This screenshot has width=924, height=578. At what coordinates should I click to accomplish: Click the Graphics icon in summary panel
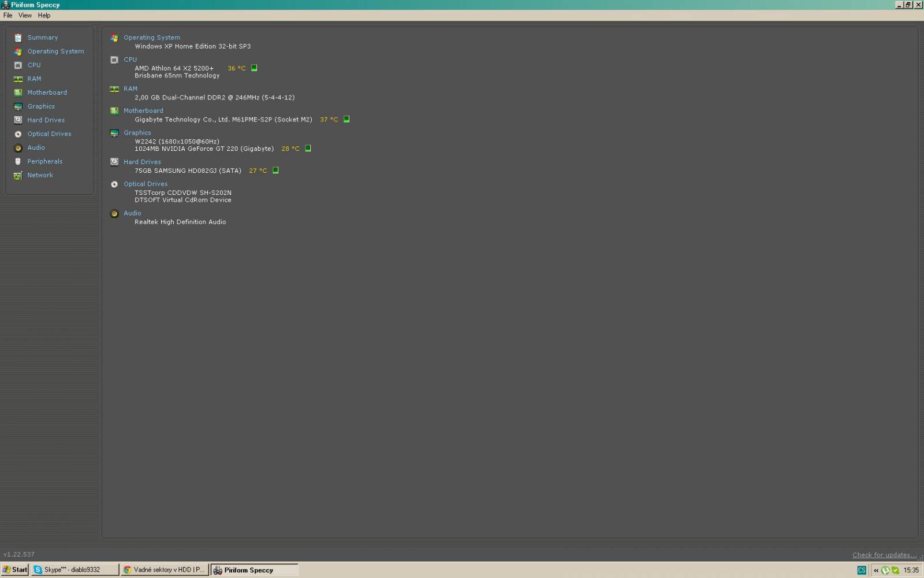coord(114,133)
